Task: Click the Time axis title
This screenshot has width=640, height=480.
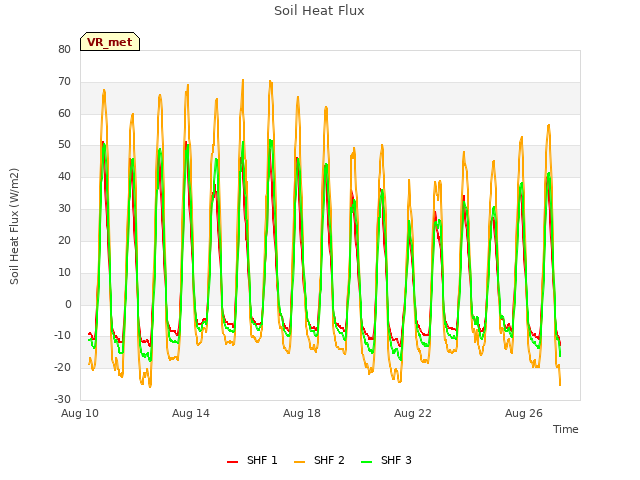Action: click(x=566, y=429)
